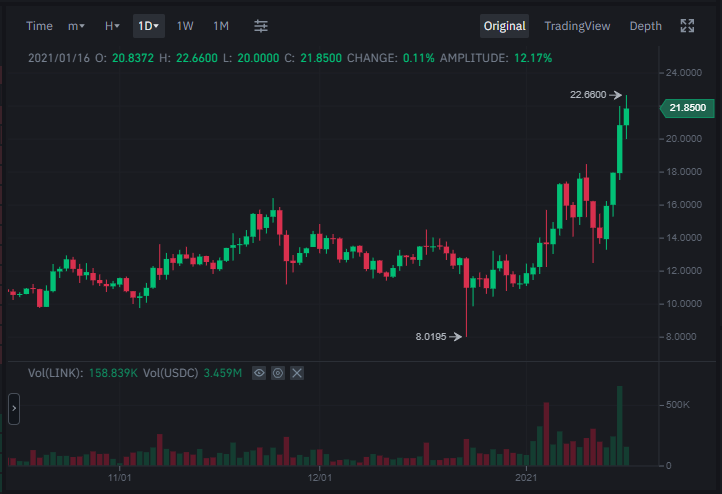Open the minutes interval dropdown
This screenshot has height=494, width=722.
(76, 26)
